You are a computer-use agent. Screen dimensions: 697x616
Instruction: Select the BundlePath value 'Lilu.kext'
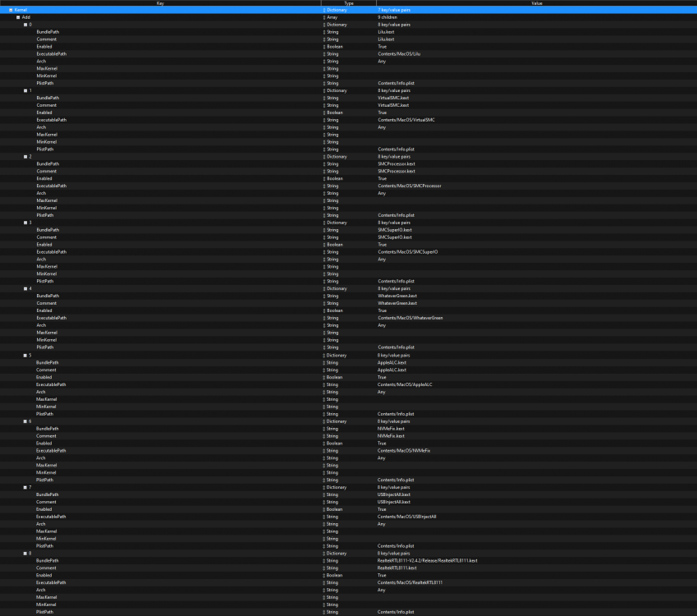tap(386, 32)
